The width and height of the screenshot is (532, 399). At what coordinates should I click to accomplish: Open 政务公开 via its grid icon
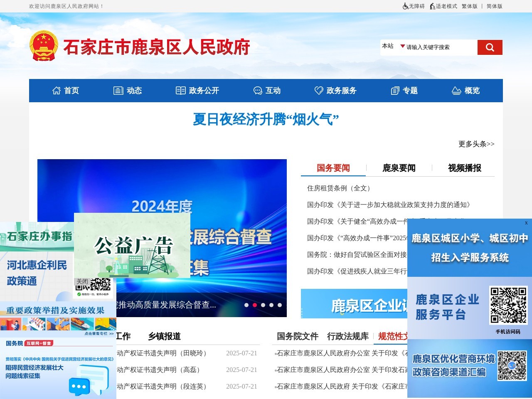(180, 90)
